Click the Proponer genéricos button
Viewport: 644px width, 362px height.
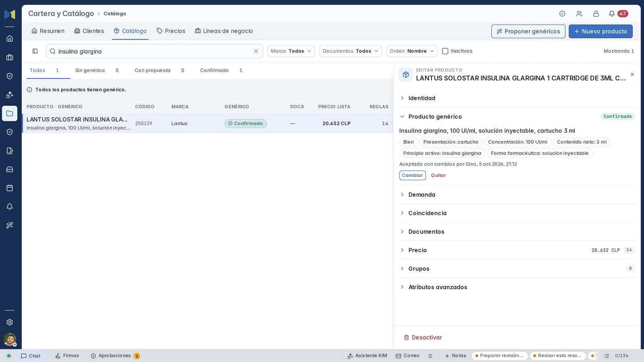[528, 31]
